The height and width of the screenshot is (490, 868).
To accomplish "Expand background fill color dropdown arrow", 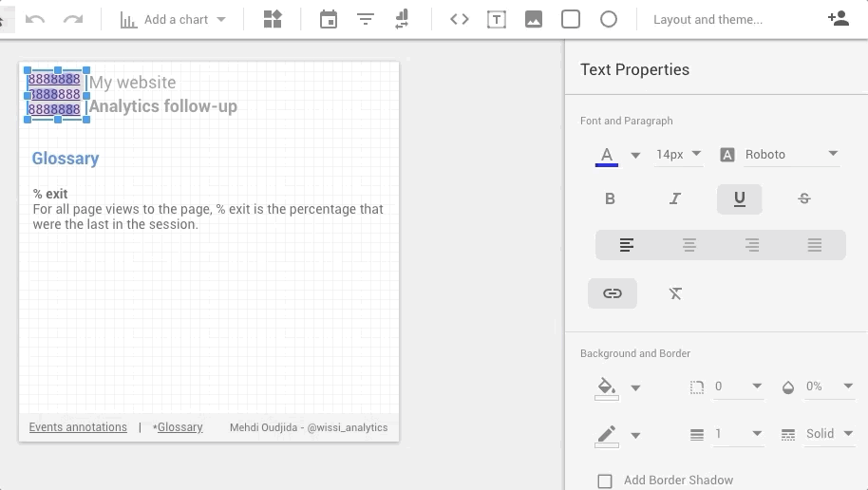I will point(635,388).
